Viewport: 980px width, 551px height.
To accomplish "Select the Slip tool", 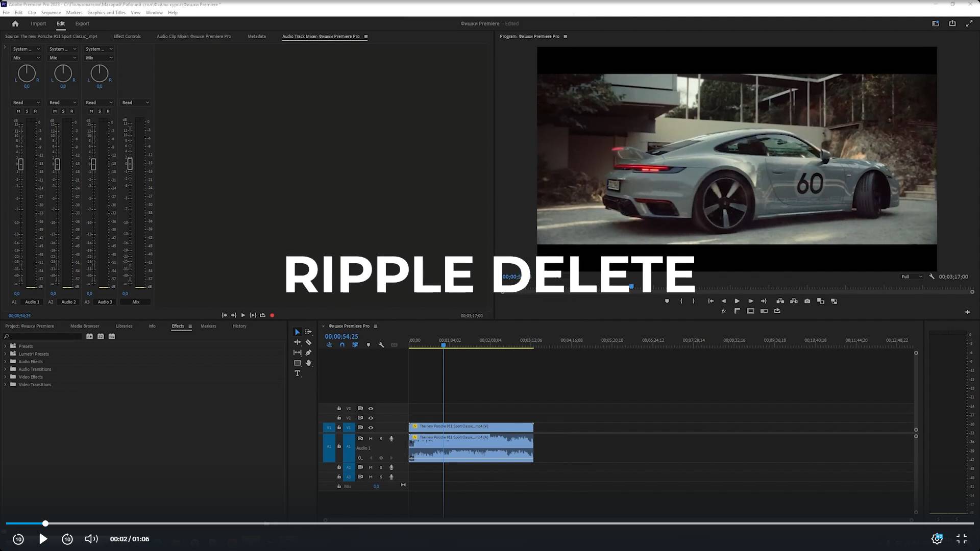I will pyautogui.click(x=297, y=353).
